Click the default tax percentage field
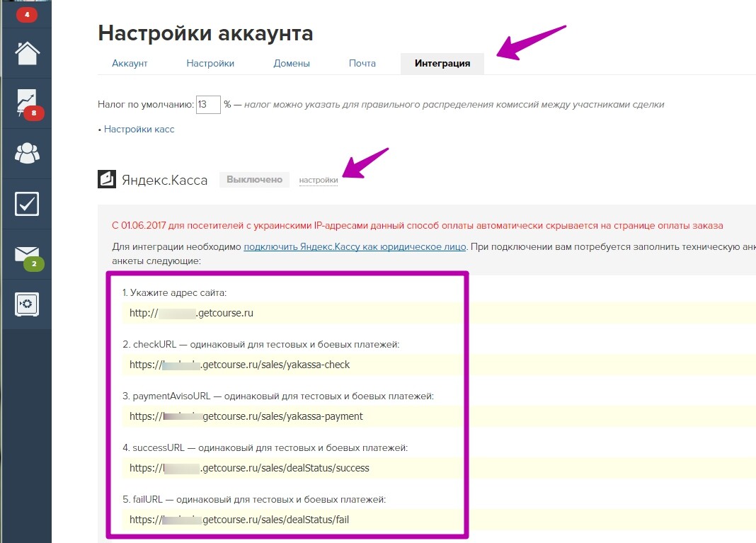This screenshot has height=543, width=756. click(x=208, y=105)
